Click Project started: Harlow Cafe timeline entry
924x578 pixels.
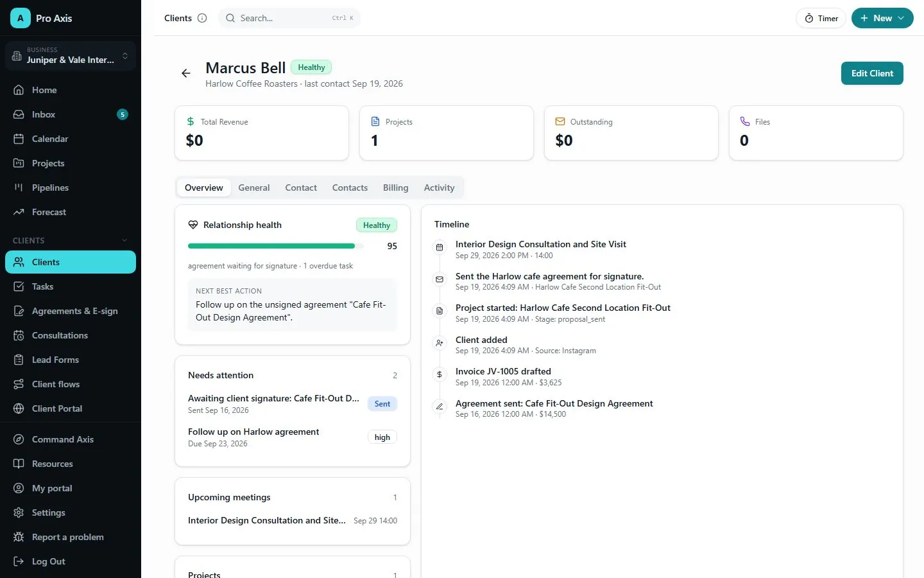(x=563, y=313)
